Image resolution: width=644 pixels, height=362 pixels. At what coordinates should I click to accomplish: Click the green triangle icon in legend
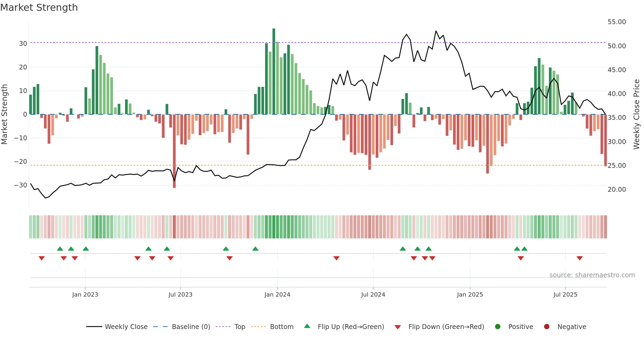(307, 326)
